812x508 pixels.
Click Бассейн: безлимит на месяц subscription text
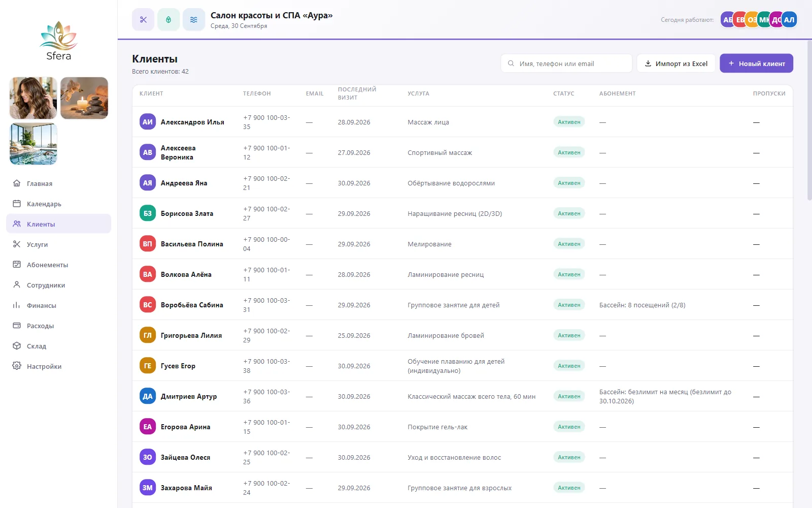[665, 396]
